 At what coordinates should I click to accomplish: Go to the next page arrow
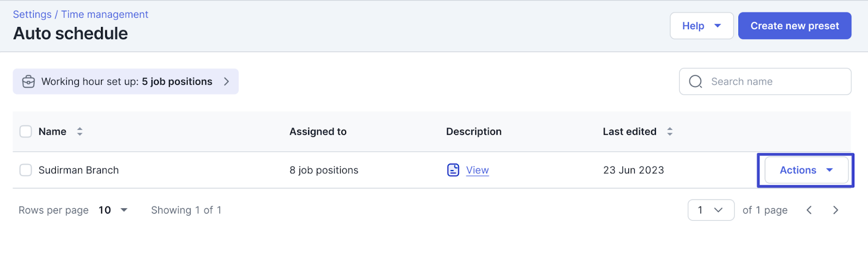pos(835,210)
